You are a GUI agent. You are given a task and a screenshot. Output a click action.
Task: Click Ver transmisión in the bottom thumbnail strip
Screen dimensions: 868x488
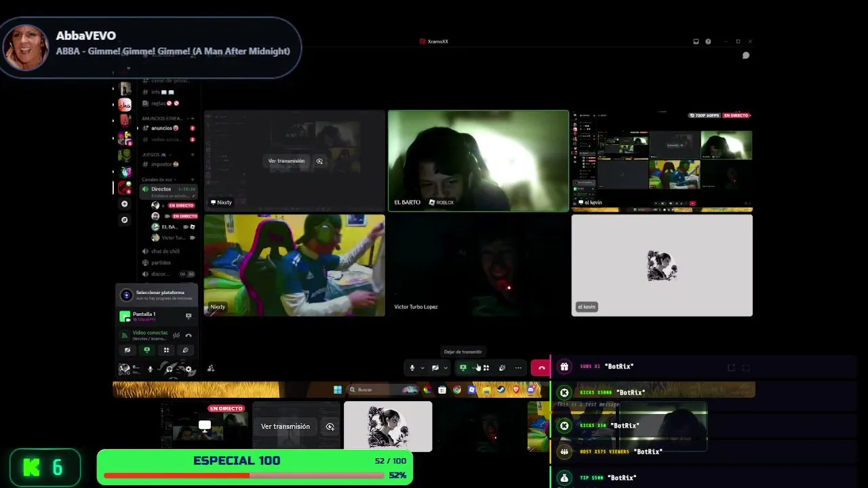[285, 427]
